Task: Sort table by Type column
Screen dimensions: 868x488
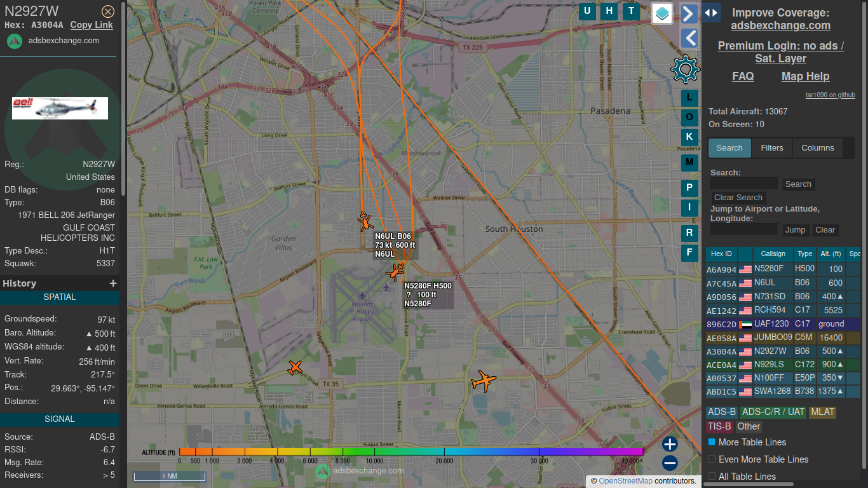Action: tap(805, 254)
